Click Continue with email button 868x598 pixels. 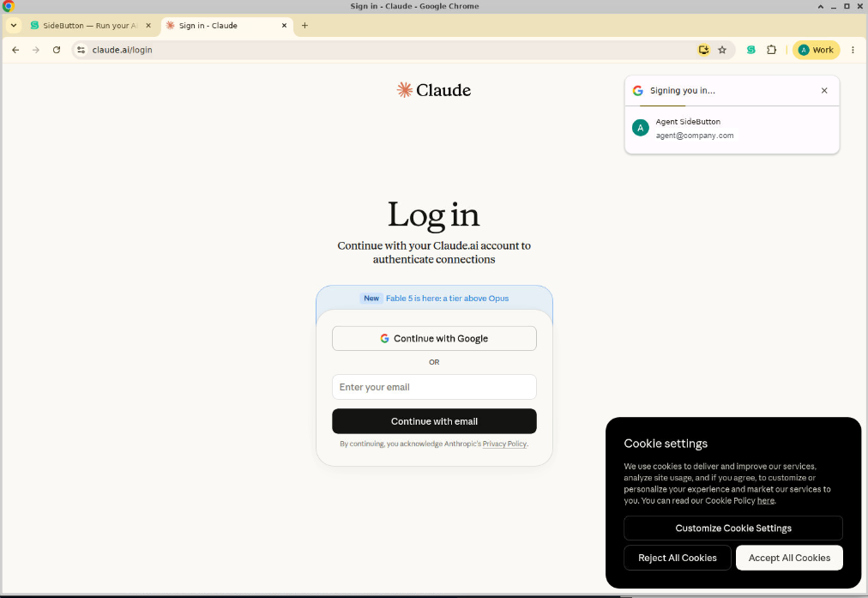[434, 421]
